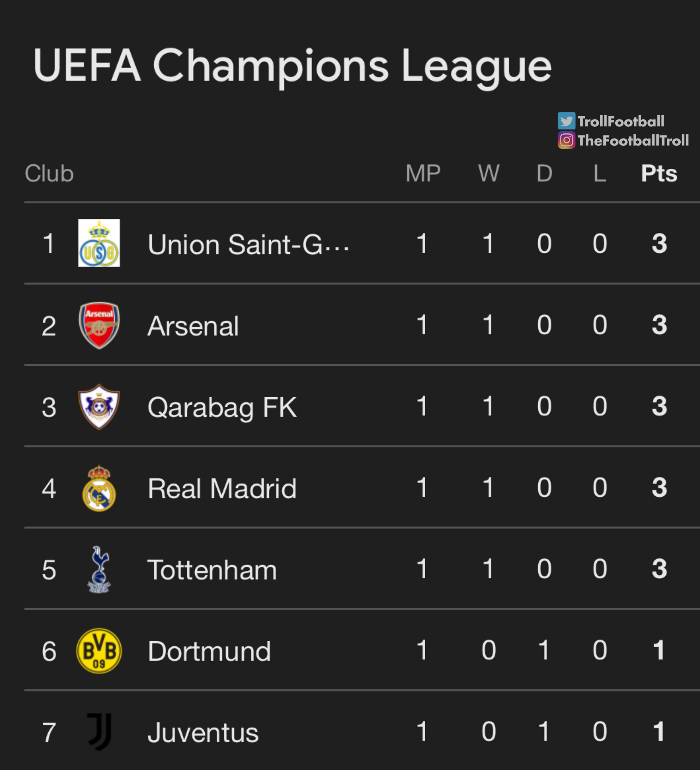
Task: Click the Instagram camera icon
Action: tap(566, 140)
